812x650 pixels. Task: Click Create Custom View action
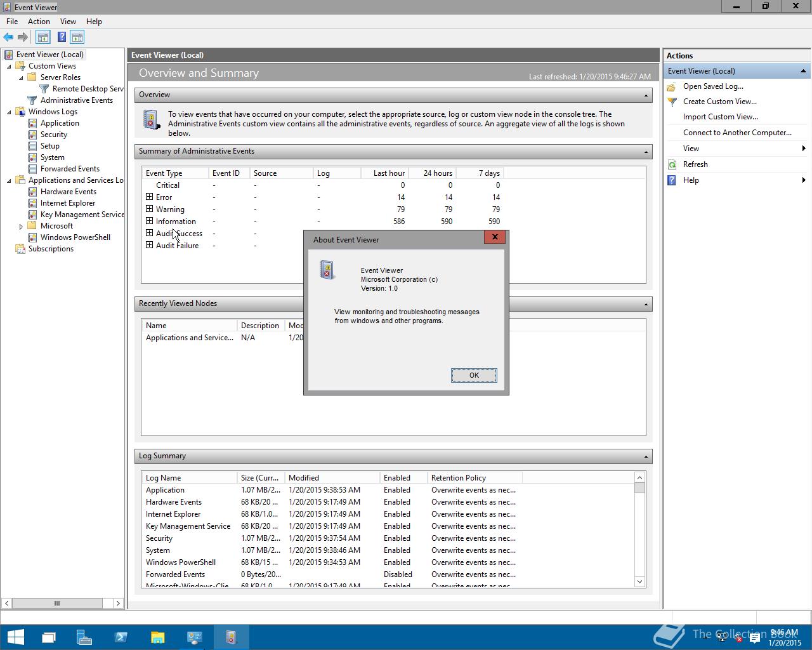[720, 102]
